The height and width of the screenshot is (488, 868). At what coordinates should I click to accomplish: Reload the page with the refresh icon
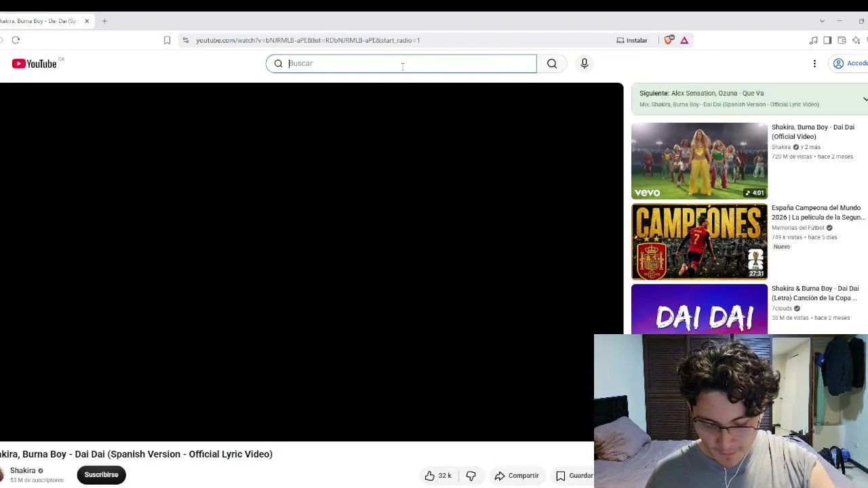pyautogui.click(x=16, y=40)
